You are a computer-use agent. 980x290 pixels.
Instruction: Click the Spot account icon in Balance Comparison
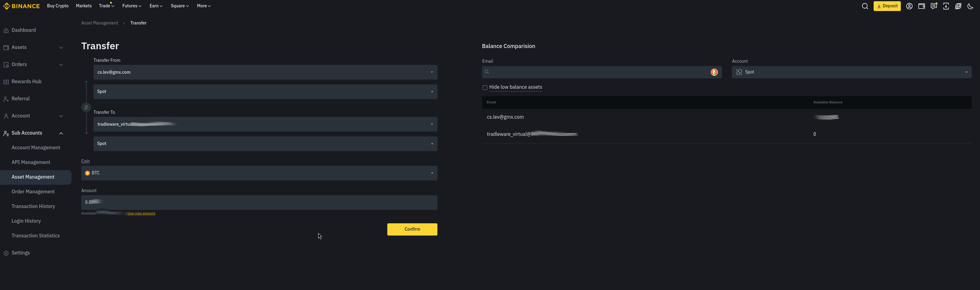(739, 72)
